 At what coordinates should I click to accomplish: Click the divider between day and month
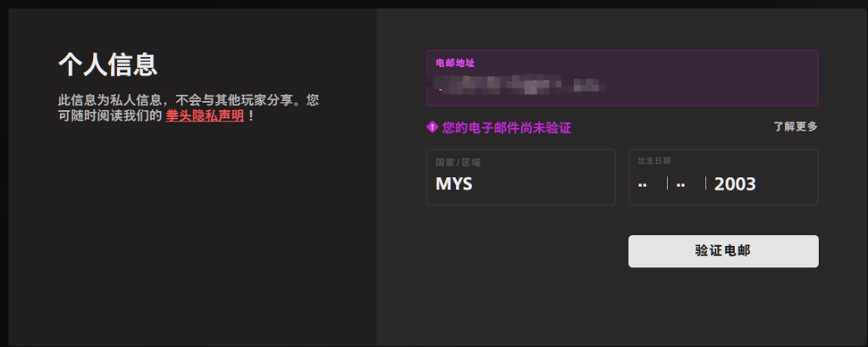pyautogui.click(x=668, y=183)
